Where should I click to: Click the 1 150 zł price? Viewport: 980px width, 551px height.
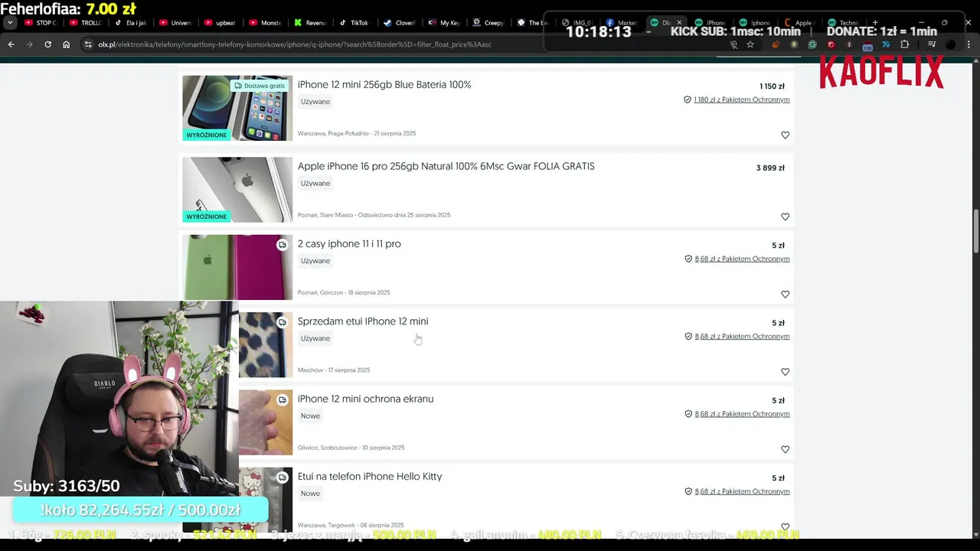[772, 86]
